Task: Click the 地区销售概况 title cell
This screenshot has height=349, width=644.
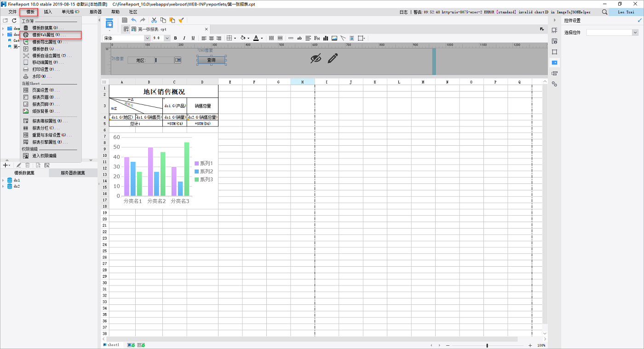Action: click(x=164, y=92)
